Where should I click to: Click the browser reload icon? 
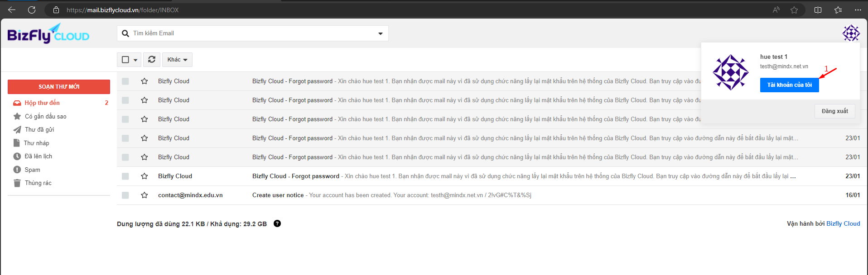32,10
